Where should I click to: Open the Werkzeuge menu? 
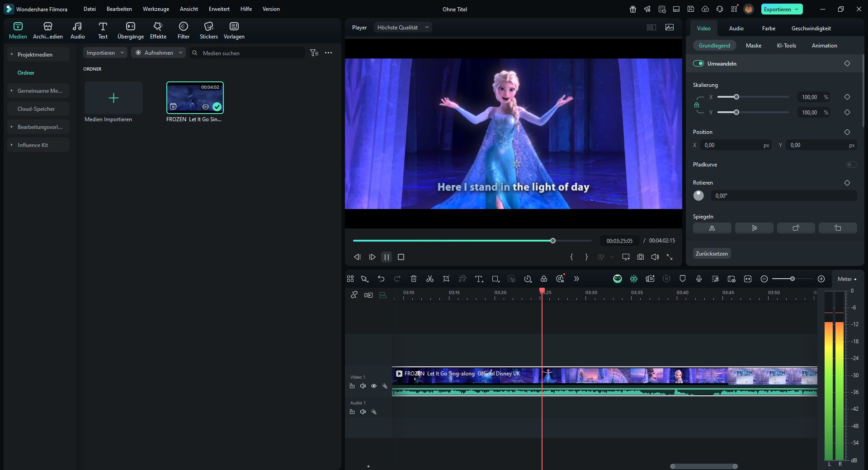[156, 9]
